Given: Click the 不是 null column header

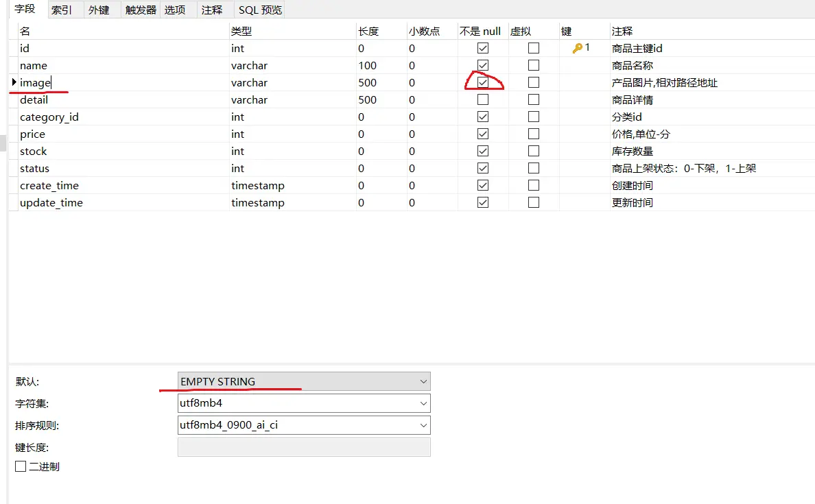Looking at the screenshot, I should click(483, 31).
